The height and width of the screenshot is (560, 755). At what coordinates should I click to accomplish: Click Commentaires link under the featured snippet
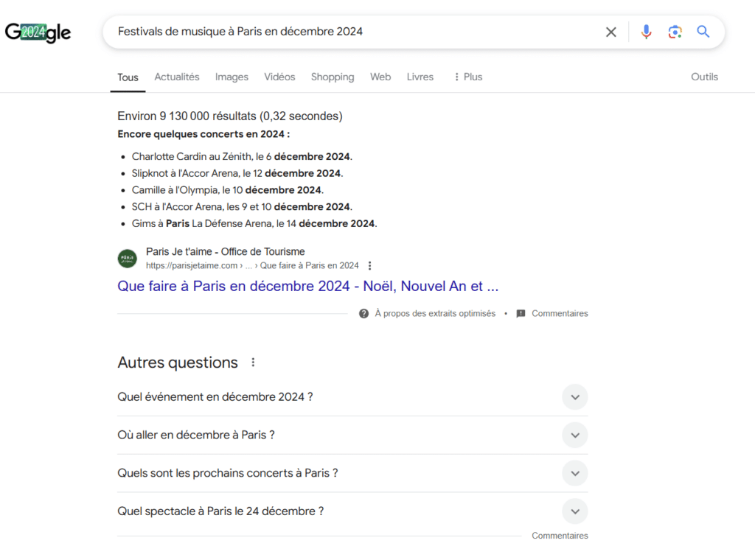(560, 314)
